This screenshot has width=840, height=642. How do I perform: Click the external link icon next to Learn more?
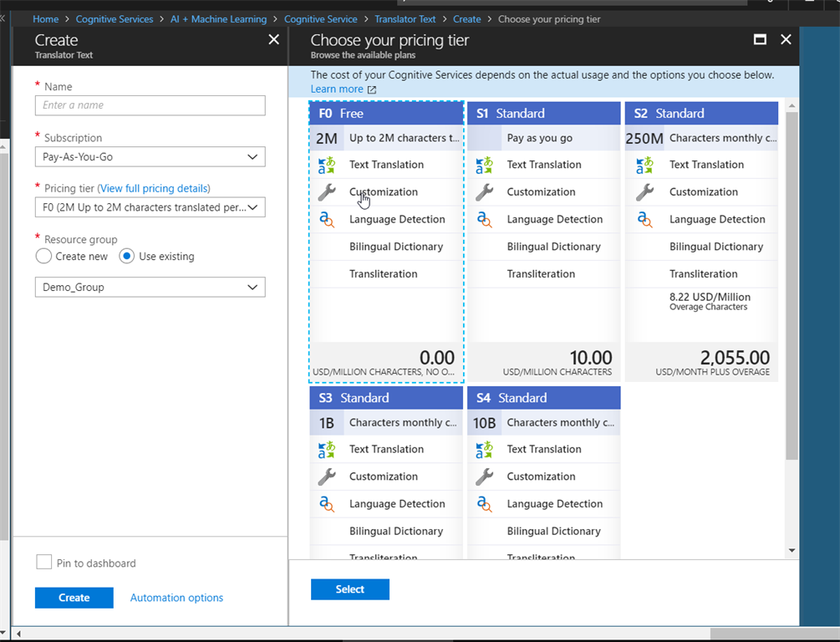[x=372, y=89]
